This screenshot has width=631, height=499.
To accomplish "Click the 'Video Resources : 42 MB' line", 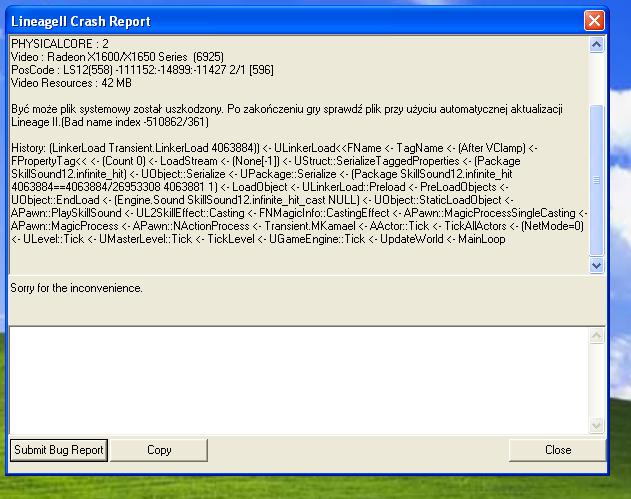I will pos(71,83).
